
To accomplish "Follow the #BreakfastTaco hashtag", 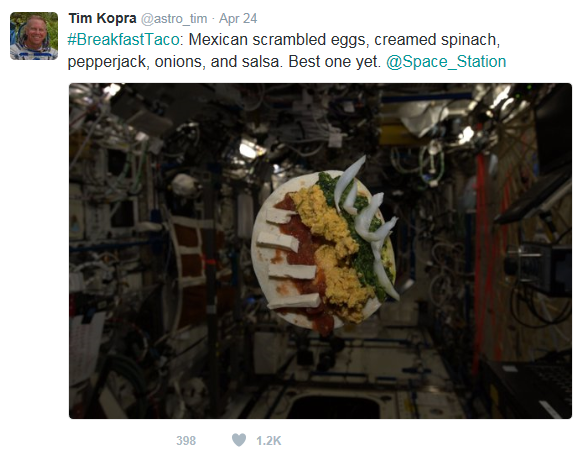I will click(123, 40).
